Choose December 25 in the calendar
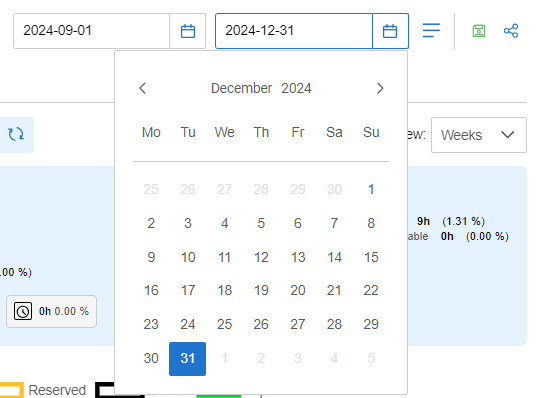The image size is (537, 398). pyautogui.click(x=224, y=324)
